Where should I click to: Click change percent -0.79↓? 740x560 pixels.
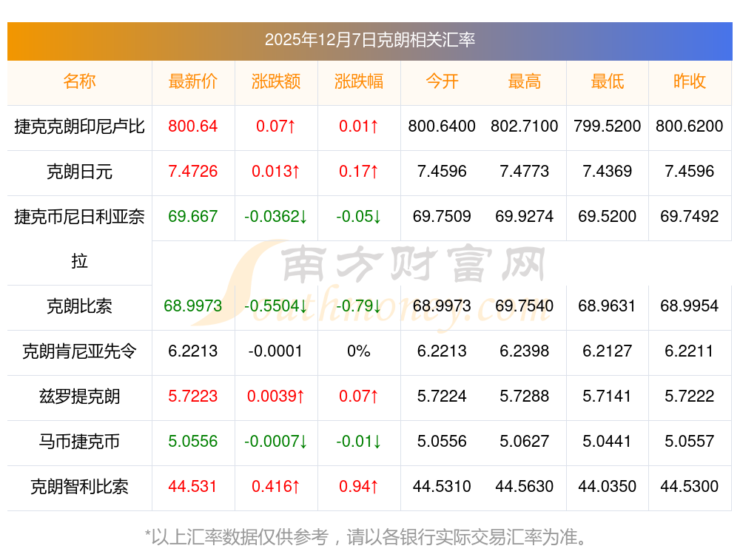[359, 306]
